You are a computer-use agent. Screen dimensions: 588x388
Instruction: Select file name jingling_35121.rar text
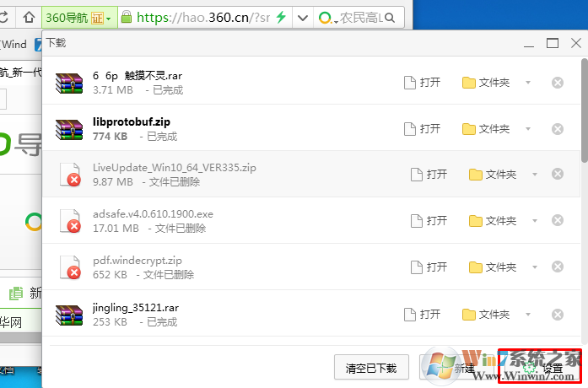(136, 308)
